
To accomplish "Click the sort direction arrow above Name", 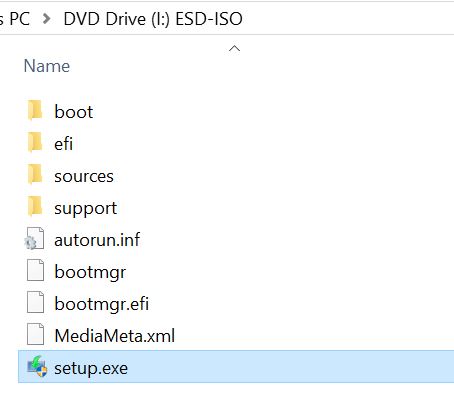I will (234, 49).
